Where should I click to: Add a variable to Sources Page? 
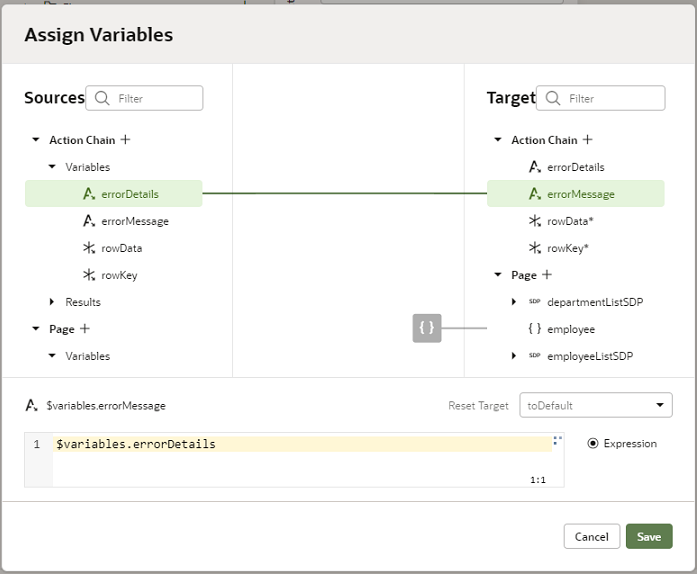(84, 329)
